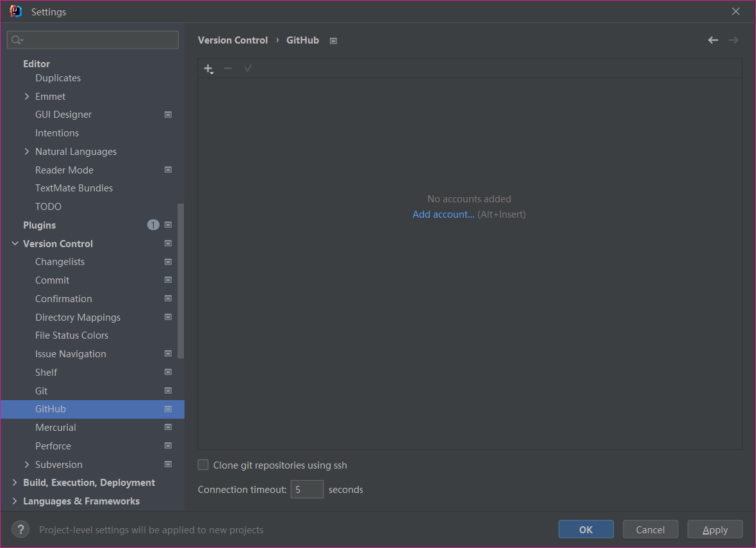The image size is (756, 548).
Task: Click the project icon on GUI Designer row
Action: coord(168,115)
